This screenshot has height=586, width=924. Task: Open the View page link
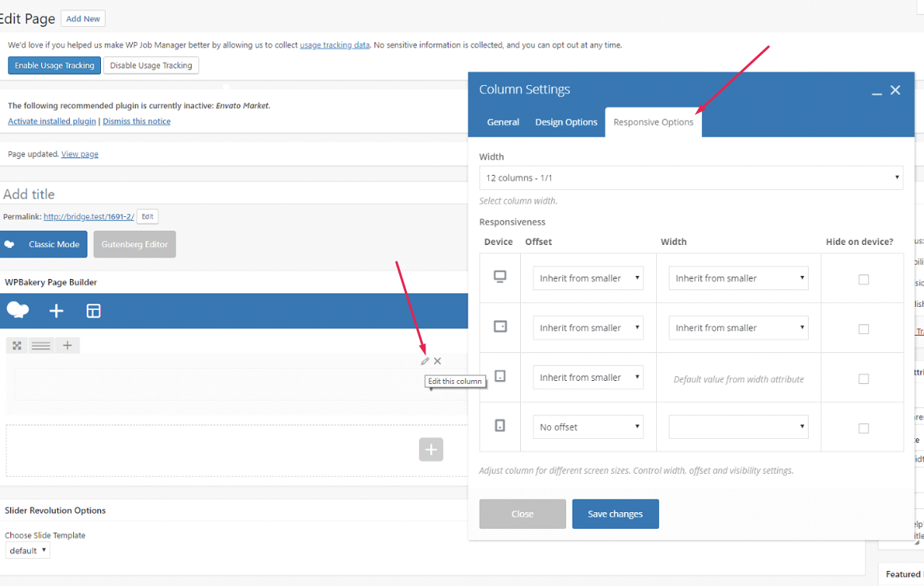(80, 154)
